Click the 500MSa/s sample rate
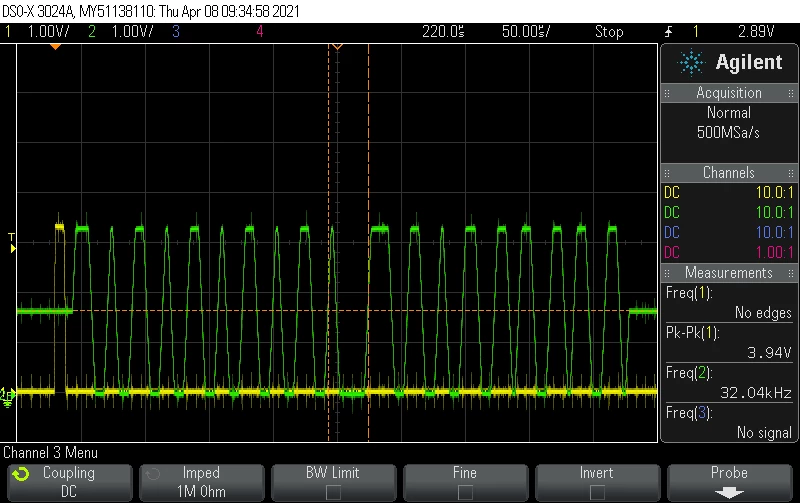 point(728,133)
